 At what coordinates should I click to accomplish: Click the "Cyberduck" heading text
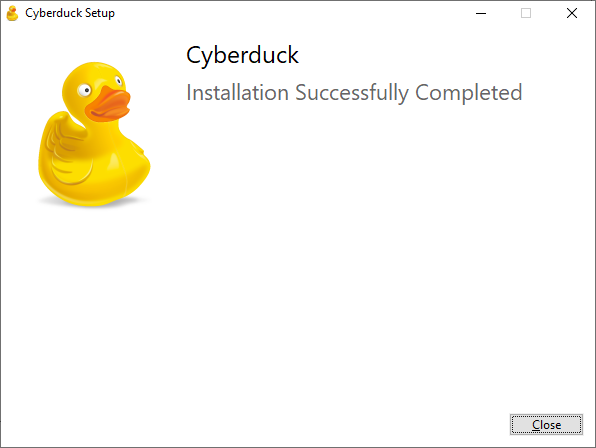(x=242, y=55)
